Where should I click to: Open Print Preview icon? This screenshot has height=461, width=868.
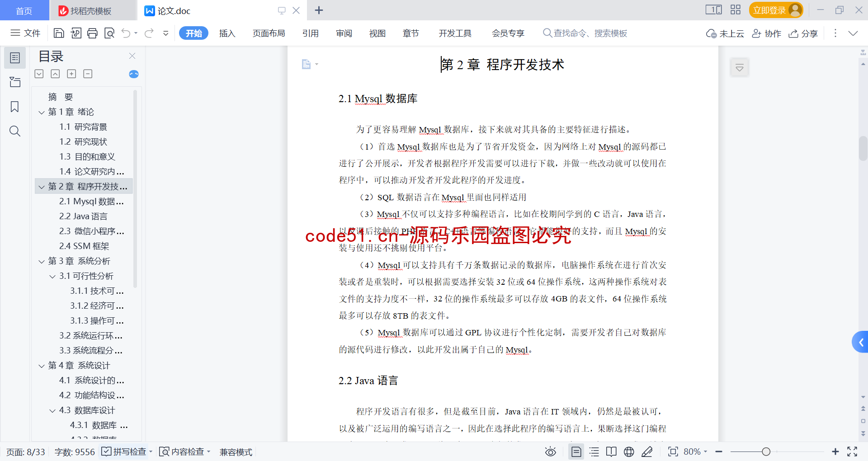click(x=109, y=33)
